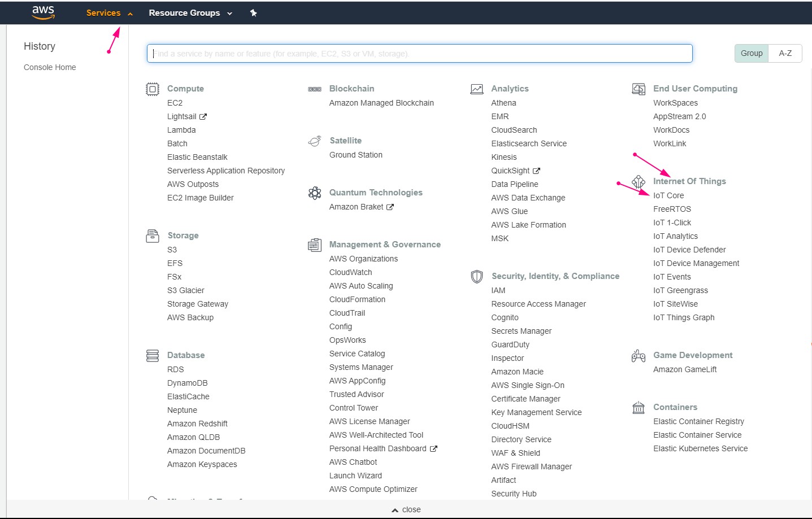Switch to A-Z view
The image size is (812, 519).
pos(785,53)
